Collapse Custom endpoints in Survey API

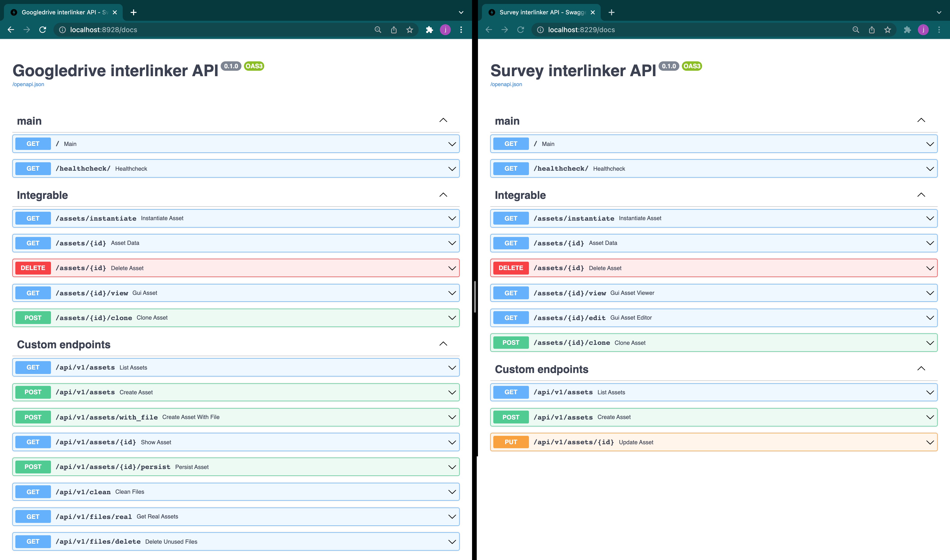(x=921, y=369)
